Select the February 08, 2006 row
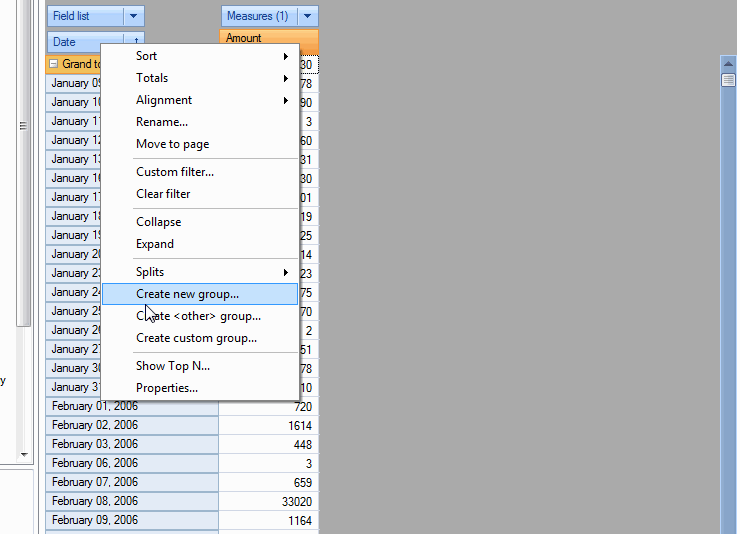Image resolution: width=740 pixels, height=534 pixels. click(131, 501)
